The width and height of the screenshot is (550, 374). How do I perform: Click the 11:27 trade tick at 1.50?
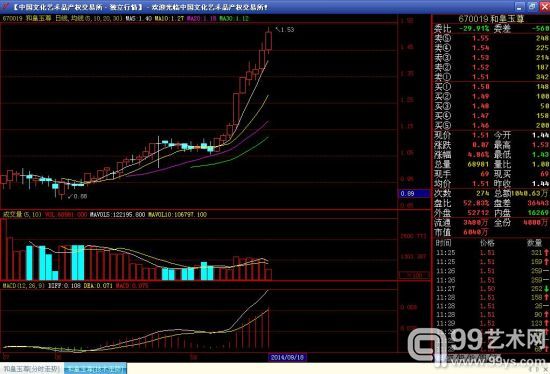click(491, 289)
